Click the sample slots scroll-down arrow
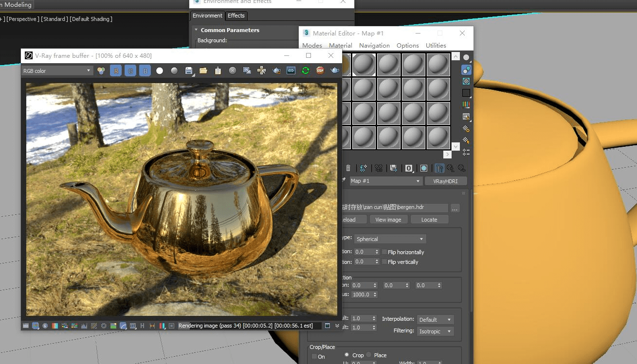The height and width of the screenshot is (364, 637). coord(455,146)
